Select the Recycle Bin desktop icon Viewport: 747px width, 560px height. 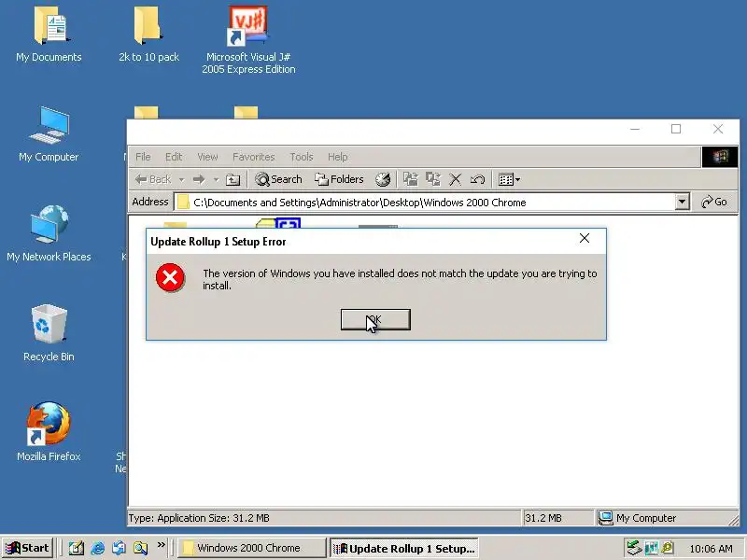49,333
